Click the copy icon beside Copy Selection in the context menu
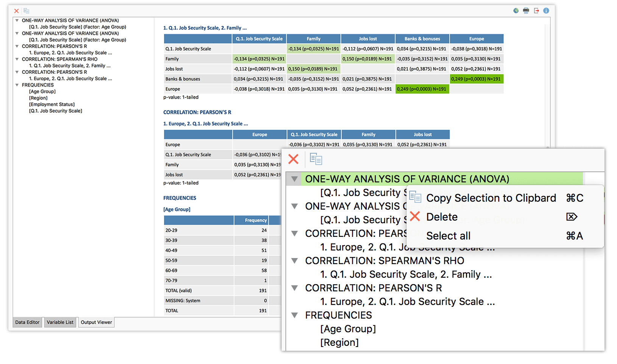This screenshot has width=617, height=364. tap(415, 198)
